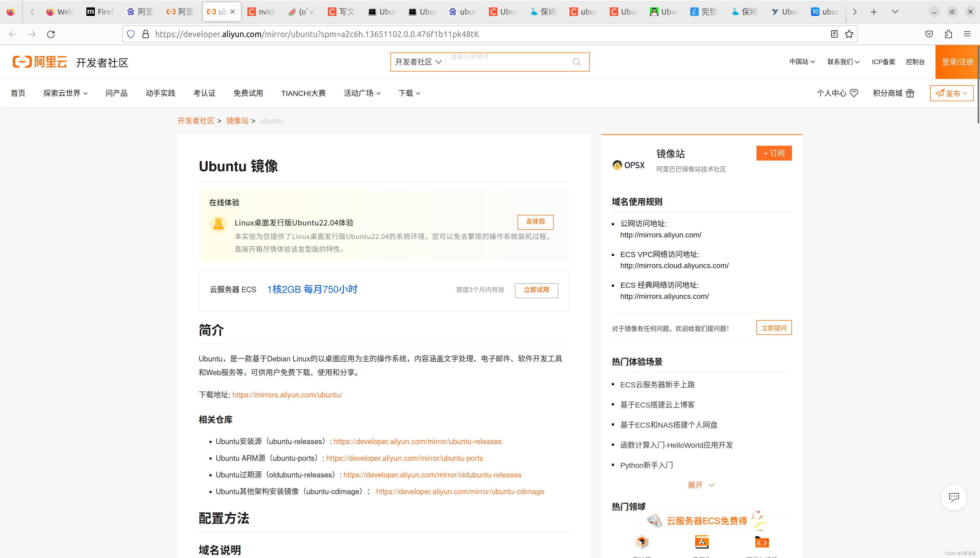
Task: Open the TIANCHI大赛 nav item
Action: [x=304, y=93]
